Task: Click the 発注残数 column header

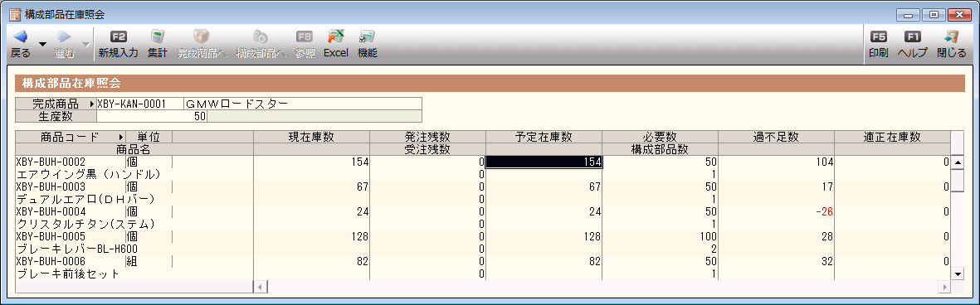Action: 427,137
